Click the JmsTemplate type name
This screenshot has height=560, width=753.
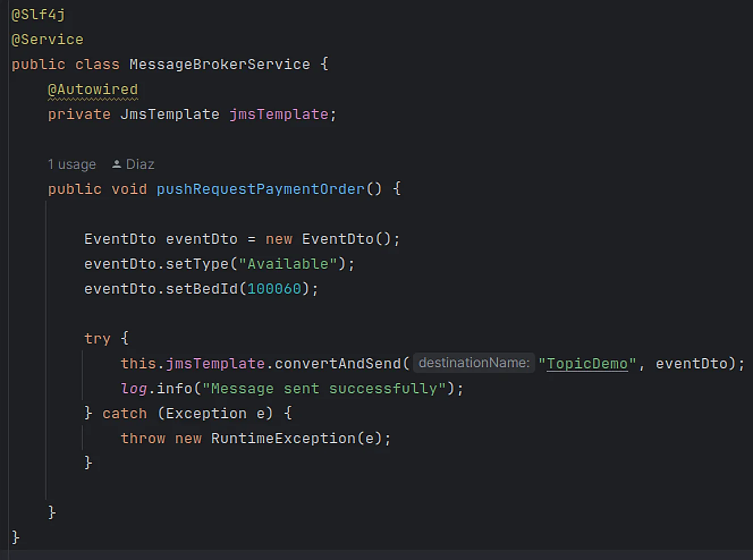point(170,114)
